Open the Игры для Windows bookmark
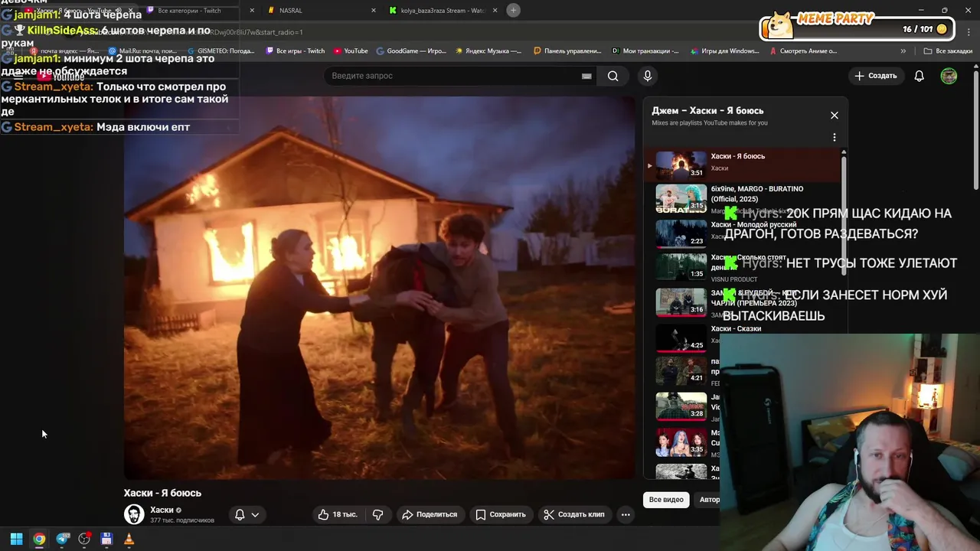Viewport: 980px width, 551px height. tap(724, 51)
